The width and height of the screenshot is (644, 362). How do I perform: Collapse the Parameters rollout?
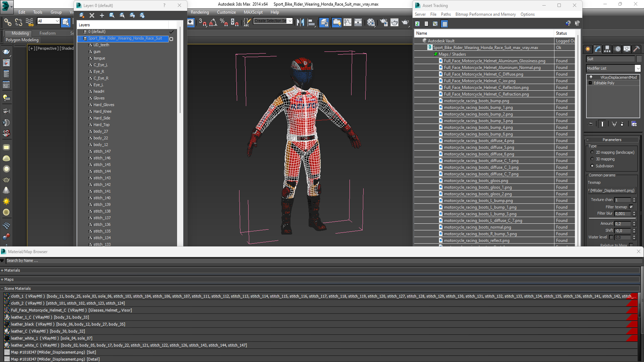coord(588,140)
